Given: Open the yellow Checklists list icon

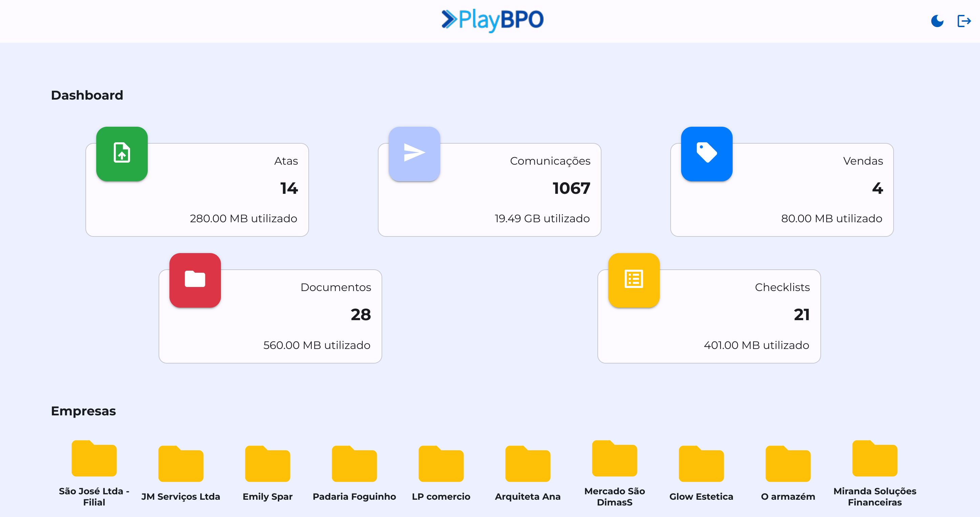Looking at the screenshot, I should click(x=634, y=280).
